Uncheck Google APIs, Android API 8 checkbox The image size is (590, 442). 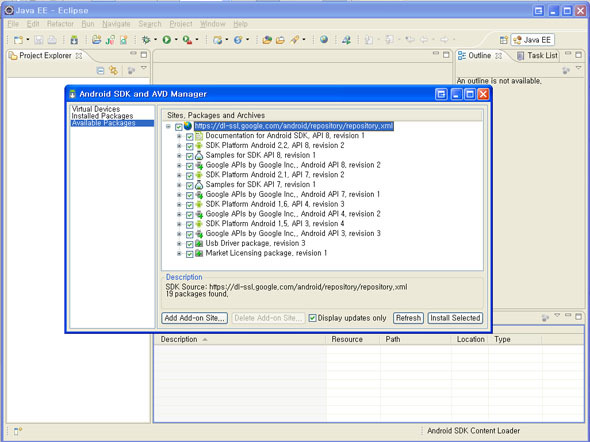point(190,166)
